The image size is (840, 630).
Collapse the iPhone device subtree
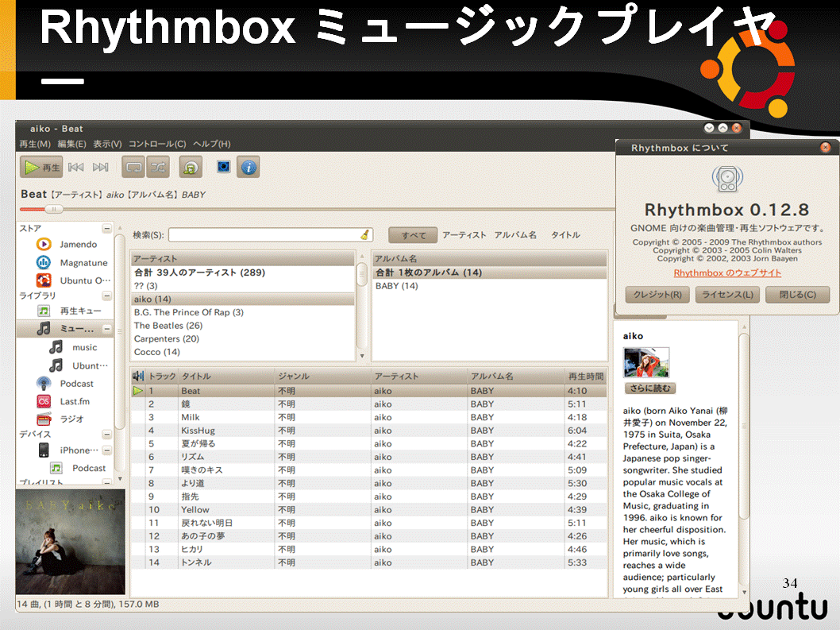[x=107, y=450]
